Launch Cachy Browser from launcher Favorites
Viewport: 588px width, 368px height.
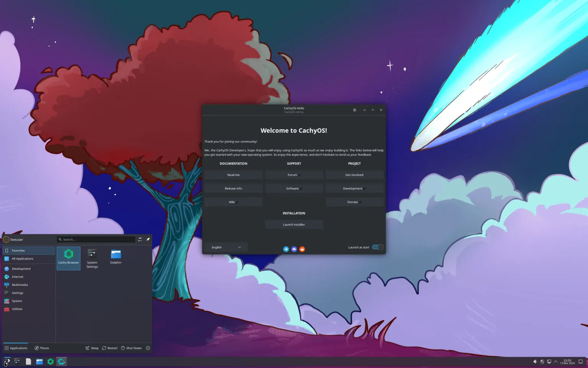coord(69,258)
